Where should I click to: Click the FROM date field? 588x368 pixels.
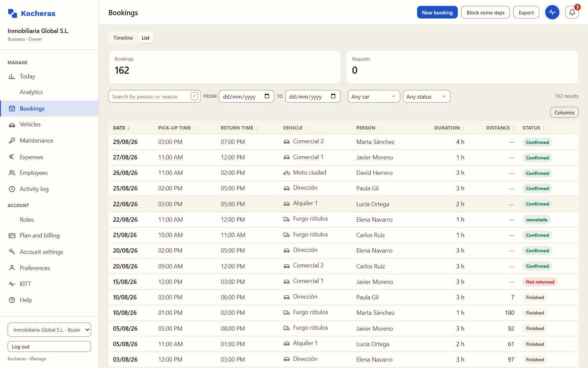click(246, 96)
